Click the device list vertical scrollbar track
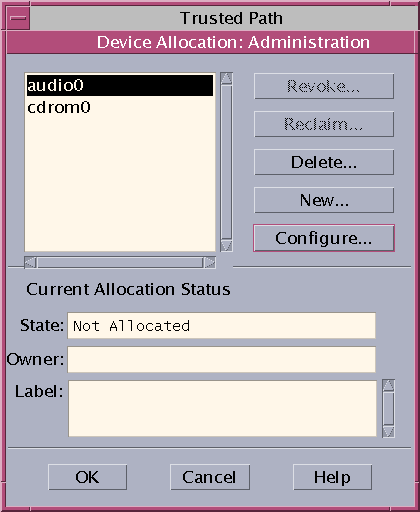420x512 pixels. pyautogui.click(x=227, y=162)
